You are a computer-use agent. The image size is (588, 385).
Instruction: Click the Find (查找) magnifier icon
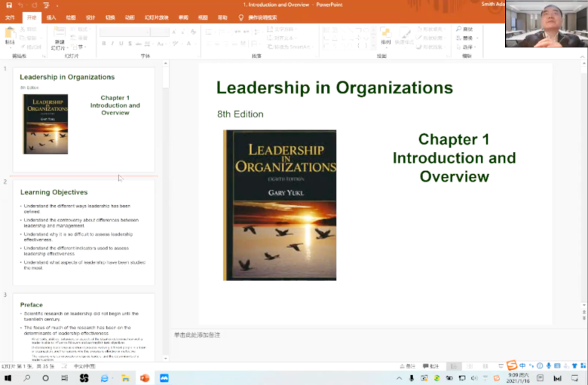coord(458,29)
